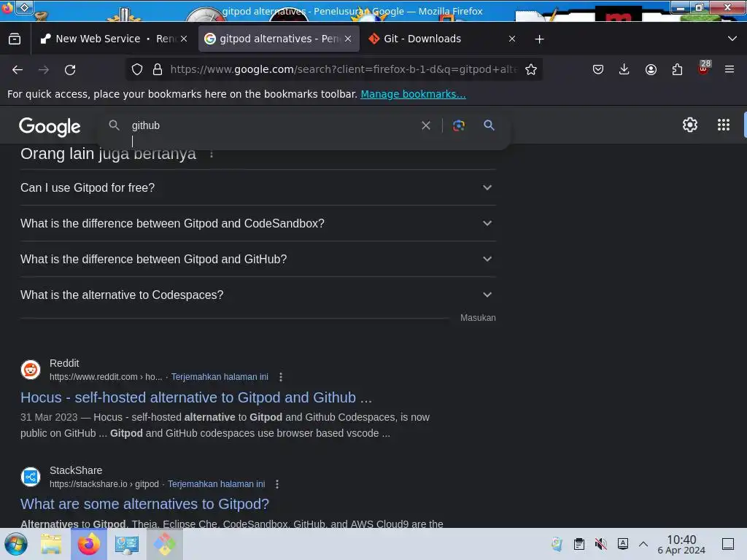This screenshot has height=560, width=747.
Task: Open Google apps grid
Action: (724, 125)
